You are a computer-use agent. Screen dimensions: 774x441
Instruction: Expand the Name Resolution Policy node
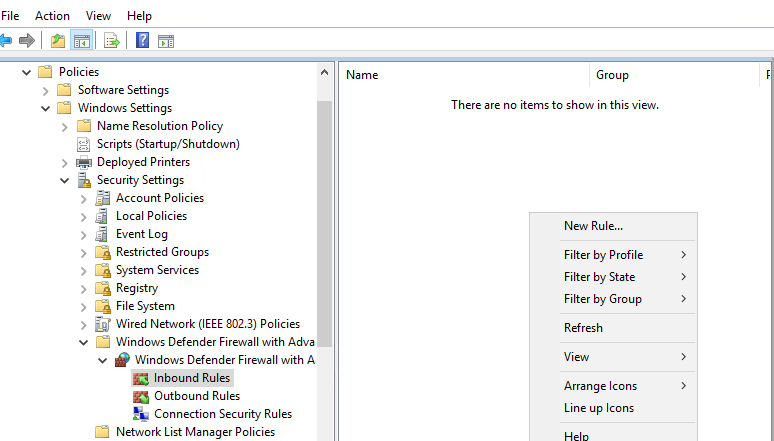click(65, 127)
